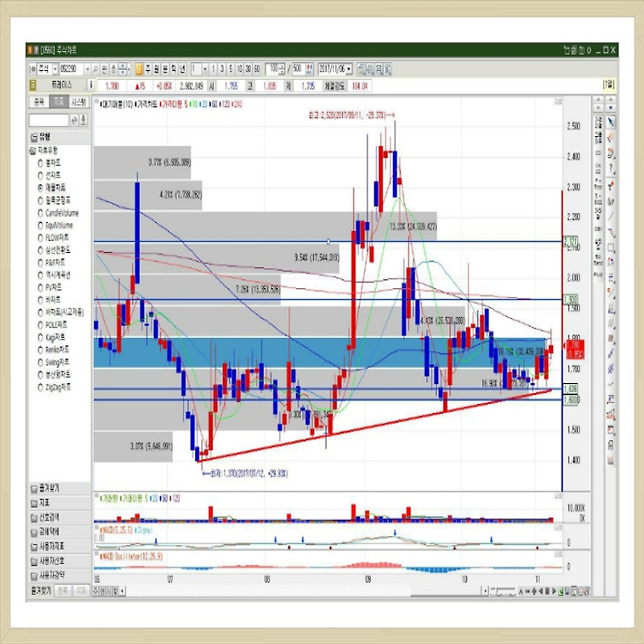Image resolution: width=644 pixels, height=644 pixels.
Task: Click the total count 500 input field
Action: coord(298,69)
